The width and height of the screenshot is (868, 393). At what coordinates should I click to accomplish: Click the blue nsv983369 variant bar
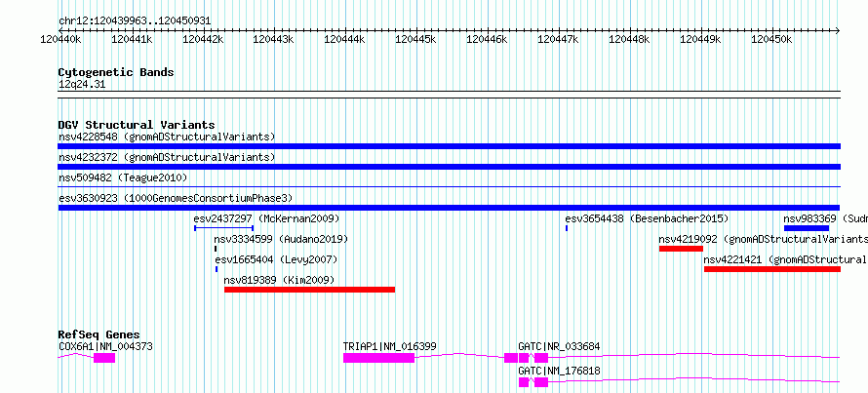click(x=806, y=228)
